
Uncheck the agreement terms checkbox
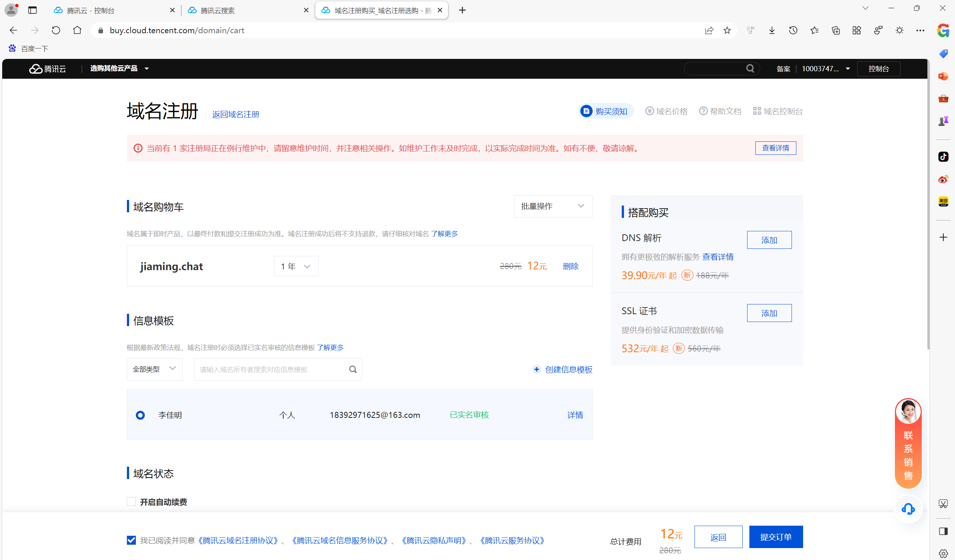pos(131,540)
